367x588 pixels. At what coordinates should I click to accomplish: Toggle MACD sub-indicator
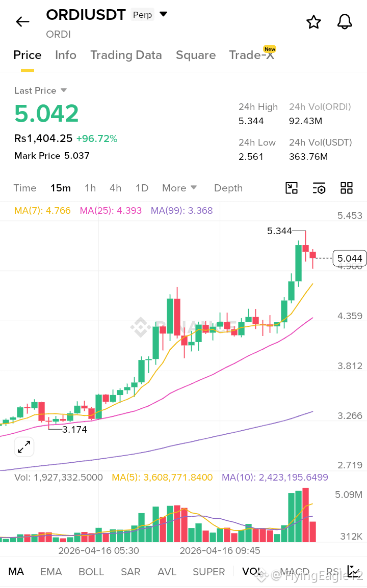click(295, 572)
